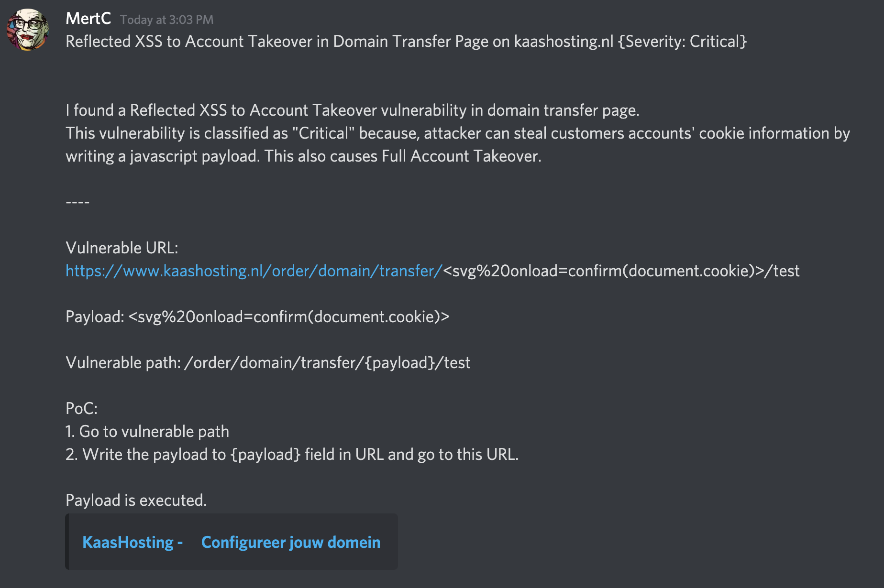The height and width of the screenshot is (588, 884).
Task: Click the embed card's left border bar
Action: click(67, 542)
